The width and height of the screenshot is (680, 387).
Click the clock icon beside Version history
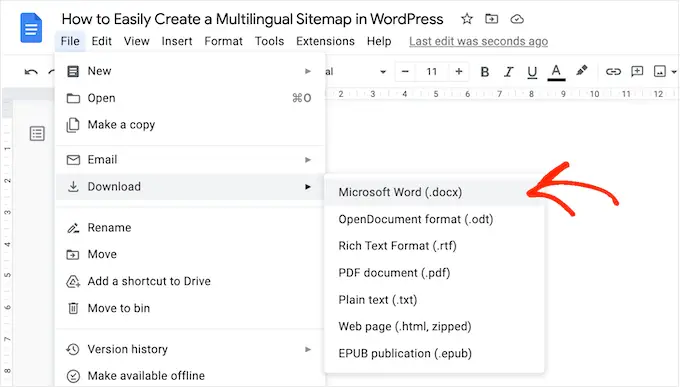pyautogui.click(x=73, y=349)
